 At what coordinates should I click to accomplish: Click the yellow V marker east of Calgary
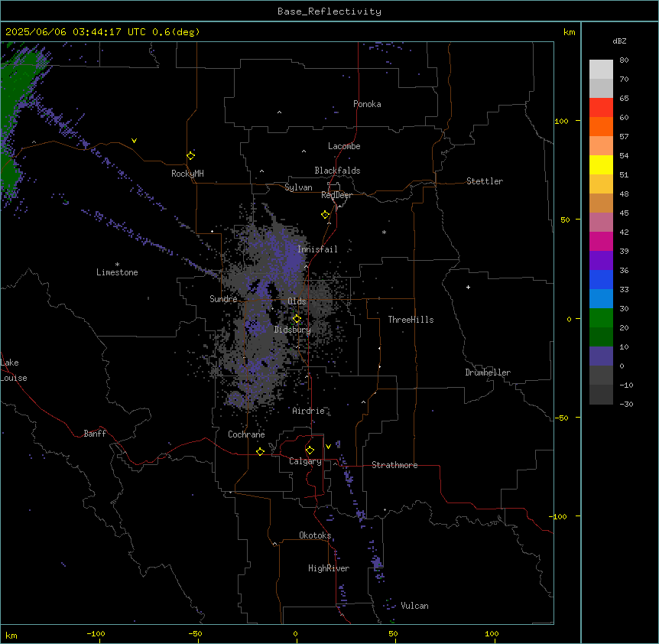328,447
